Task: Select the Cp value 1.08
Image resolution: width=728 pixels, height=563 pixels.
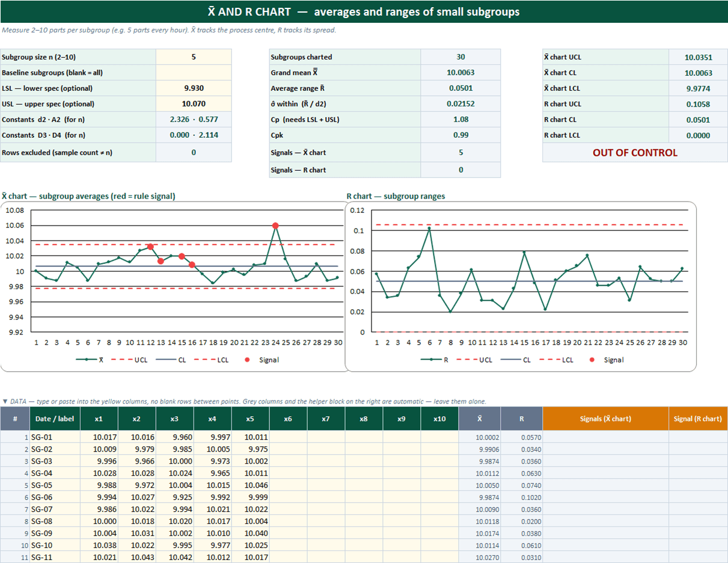Action: (460, 120)
